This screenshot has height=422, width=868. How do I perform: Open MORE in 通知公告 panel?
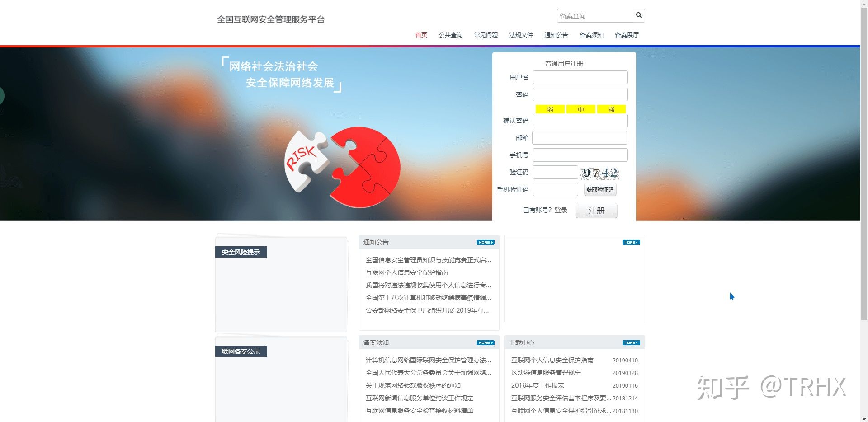click(485, 243)
